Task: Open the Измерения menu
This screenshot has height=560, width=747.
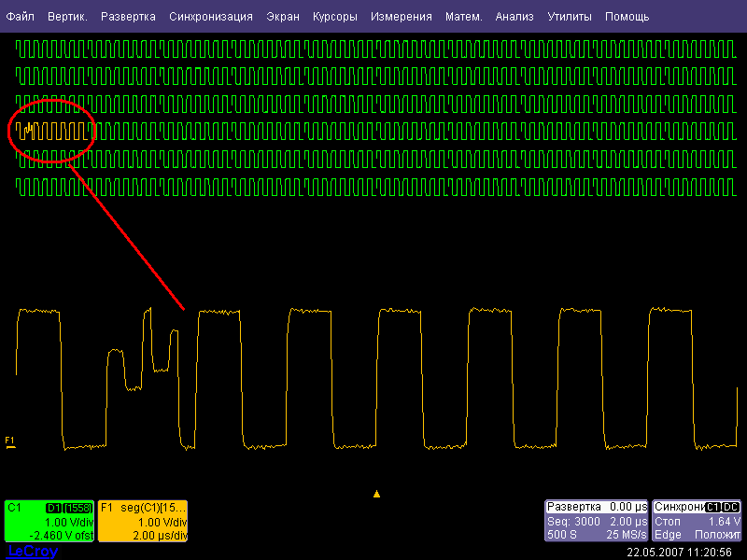Action: point(402,17)
